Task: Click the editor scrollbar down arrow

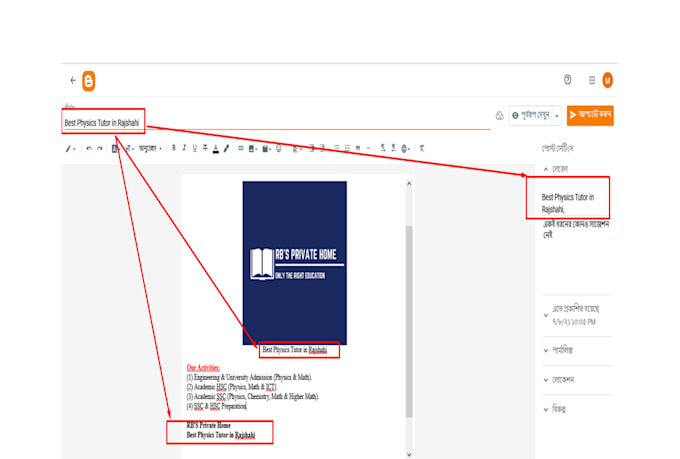Action: click(x=409, y=454)
